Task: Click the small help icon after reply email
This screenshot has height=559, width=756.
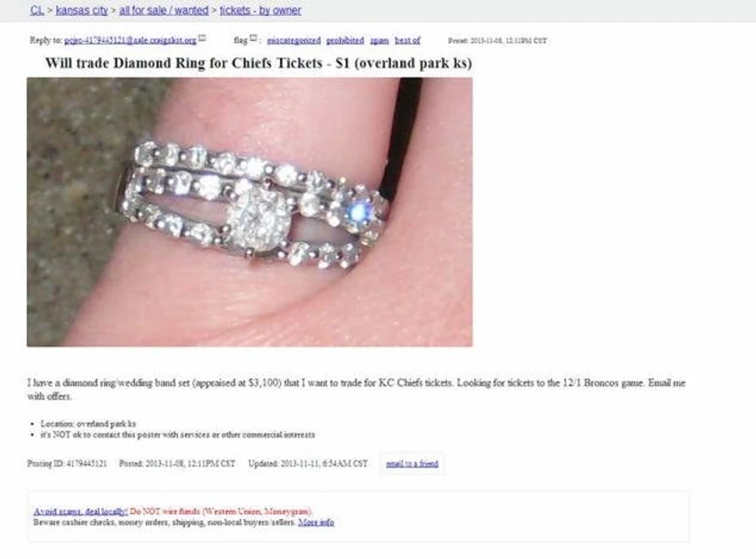Action: coord(203,38)
